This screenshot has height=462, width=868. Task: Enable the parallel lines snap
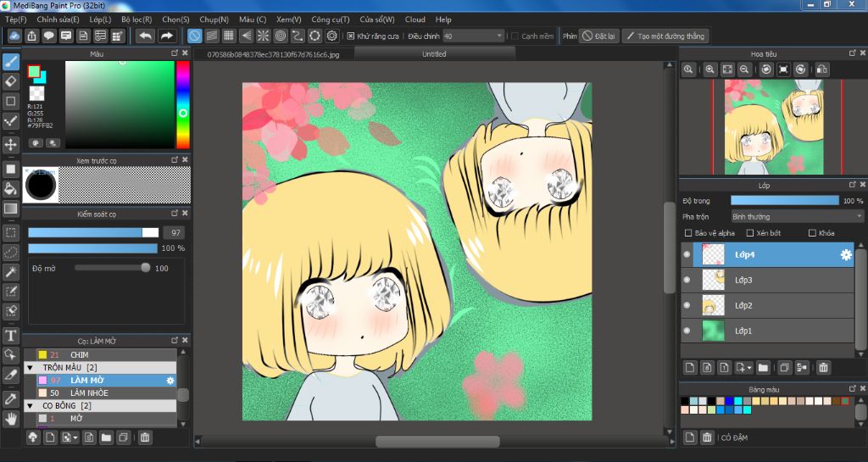click(x=211, y=36)
